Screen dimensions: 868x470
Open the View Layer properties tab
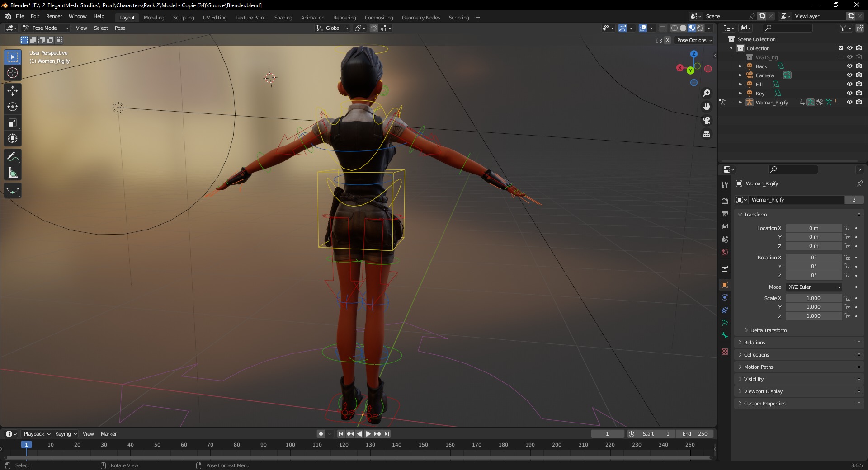click(725, 226)
